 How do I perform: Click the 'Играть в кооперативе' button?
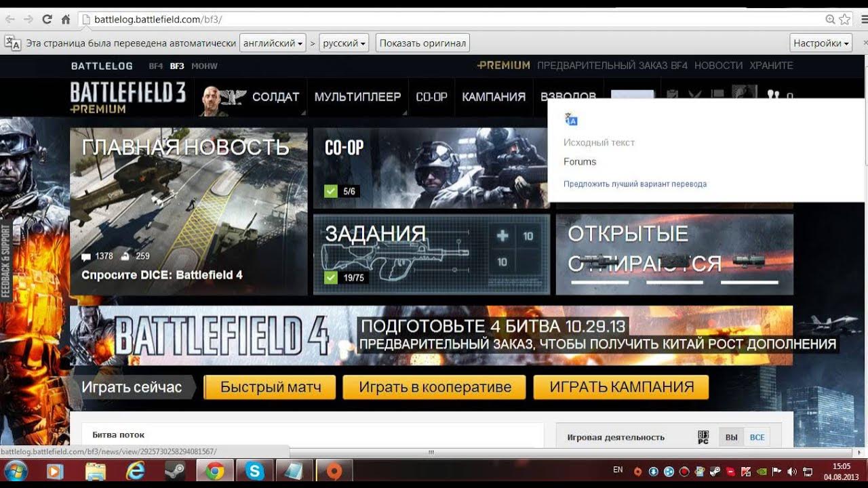click(434, 387)
